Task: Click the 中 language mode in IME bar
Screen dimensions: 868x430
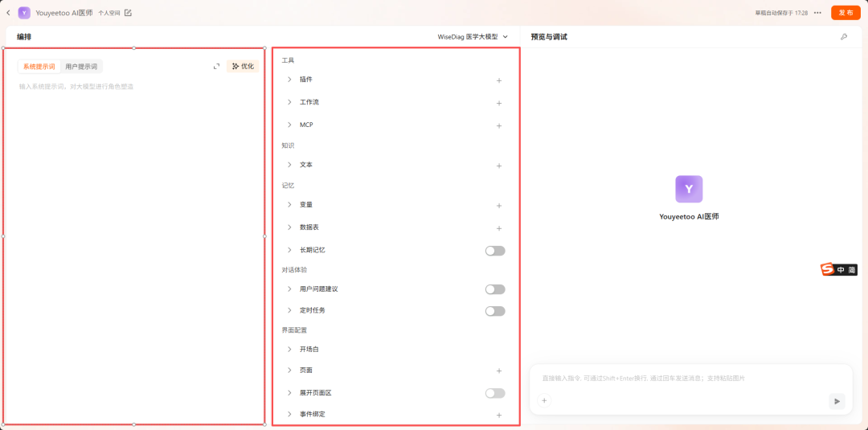Action: point(841,270)
